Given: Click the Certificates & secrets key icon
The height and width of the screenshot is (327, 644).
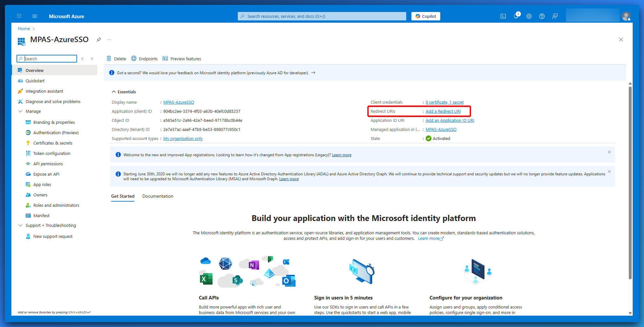Looking at the screenshot, I should pos(28,143).
